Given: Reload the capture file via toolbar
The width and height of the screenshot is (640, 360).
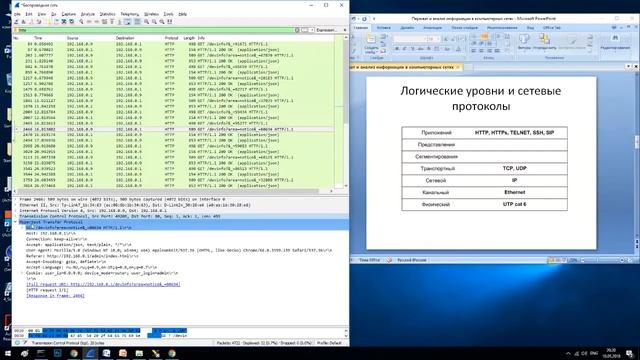Looking at the screenshot, I should point(71,22).
